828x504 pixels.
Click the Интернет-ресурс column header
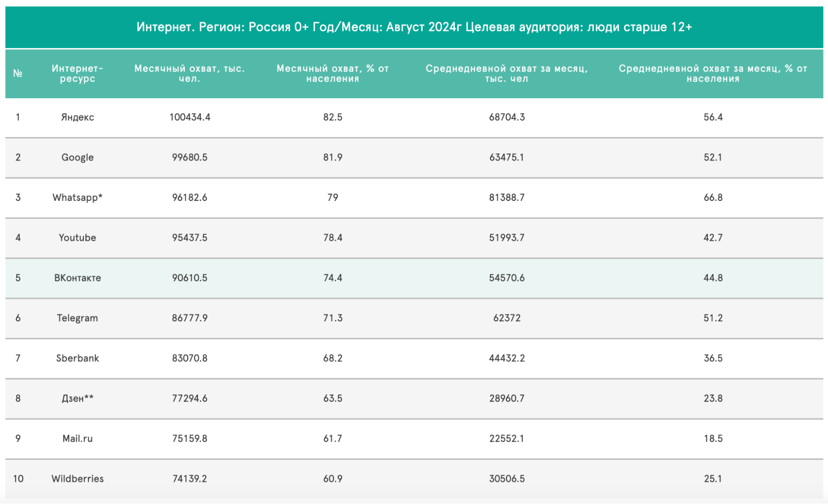click(77, 73)
